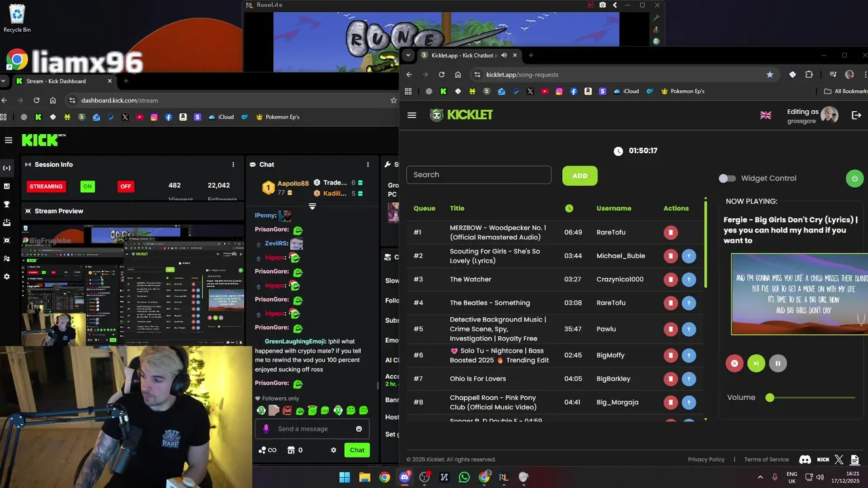The image size is (868, 488).
Task: Open All Bookmarks folder
Action: pyautogui.click(x=846, y=91)
